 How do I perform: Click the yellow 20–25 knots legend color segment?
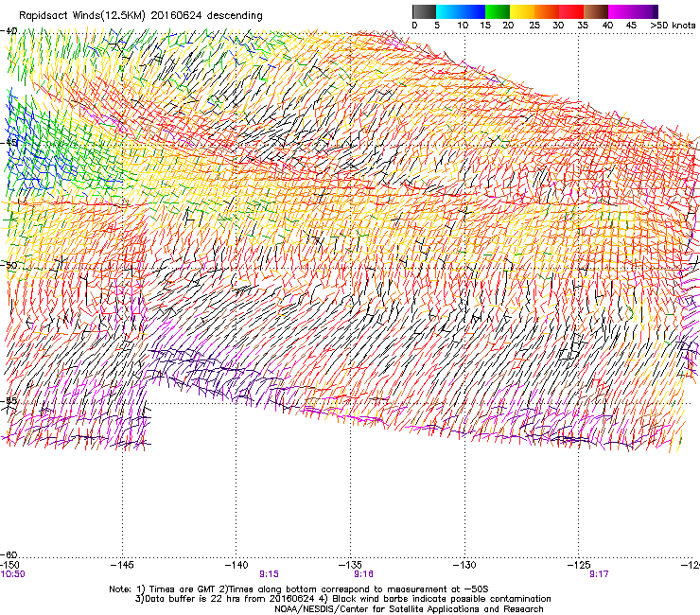522,11
